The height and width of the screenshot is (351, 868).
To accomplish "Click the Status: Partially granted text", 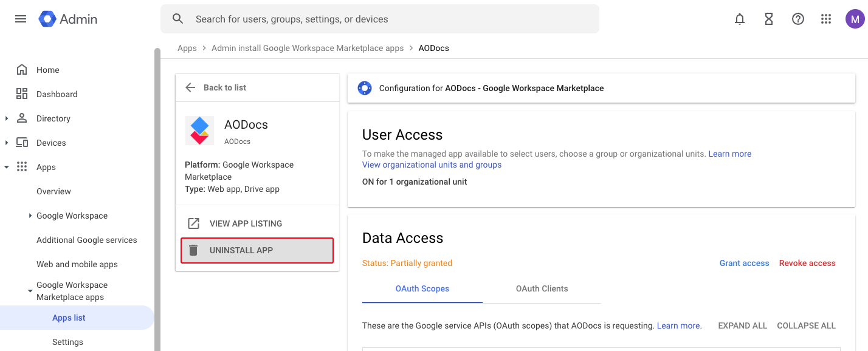I will pos(407,263).
